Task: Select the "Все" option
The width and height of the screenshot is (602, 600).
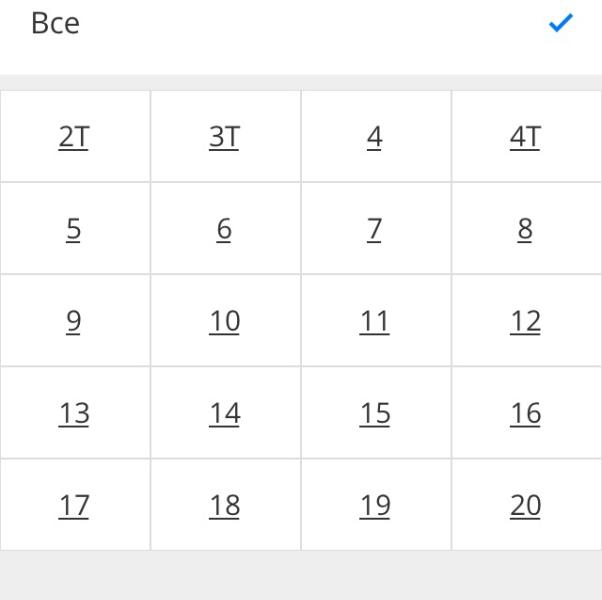Action: [x=56, y=24]
